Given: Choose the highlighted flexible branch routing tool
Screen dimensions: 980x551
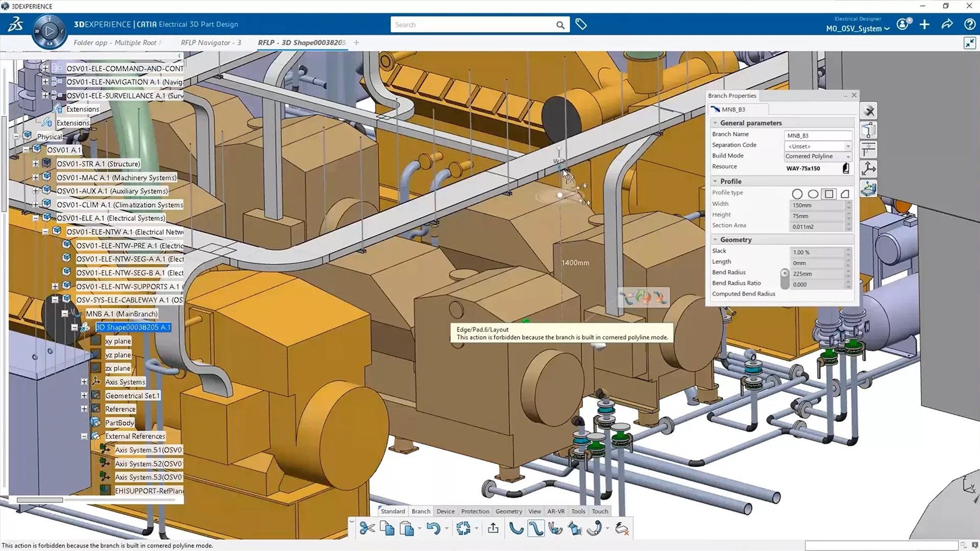Looking at the screenshot, I should click(536, 528).
